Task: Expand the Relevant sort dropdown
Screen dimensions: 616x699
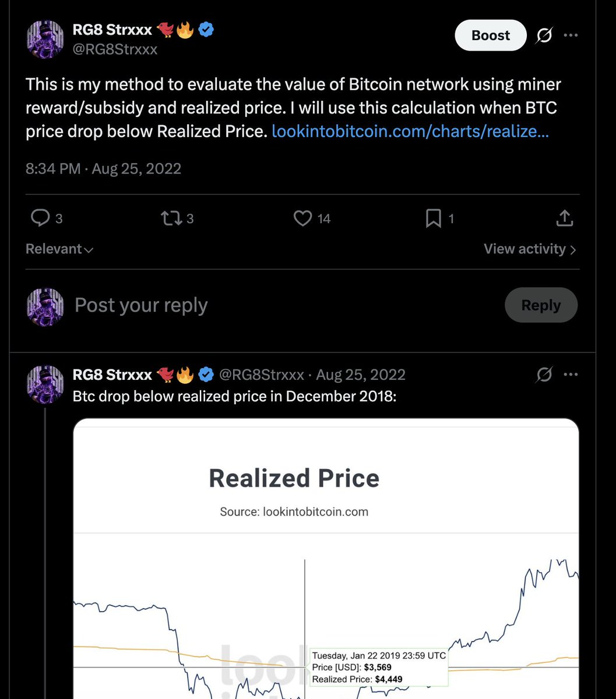Action: point(59,249)
